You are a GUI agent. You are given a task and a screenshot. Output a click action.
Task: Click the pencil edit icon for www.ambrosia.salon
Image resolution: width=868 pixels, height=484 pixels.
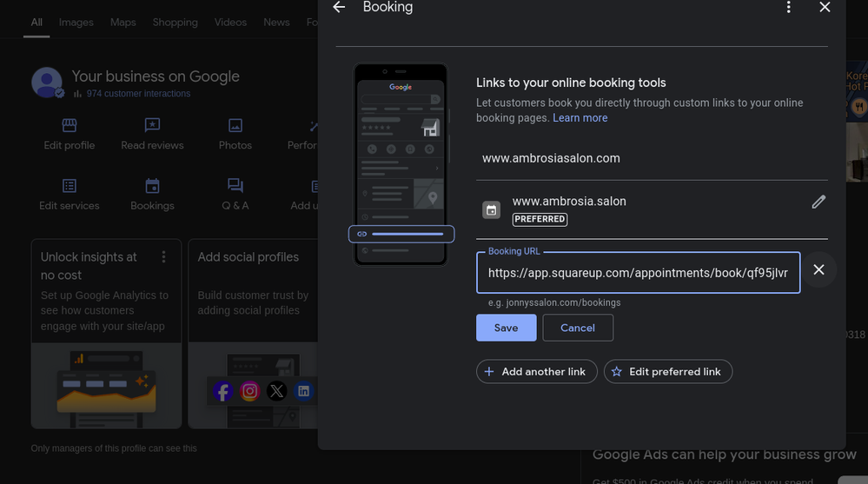coord(818,202)
